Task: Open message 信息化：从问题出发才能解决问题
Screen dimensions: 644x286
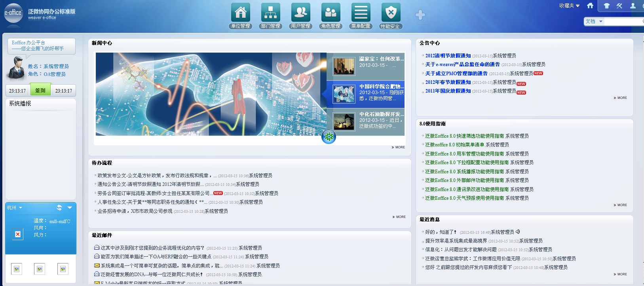Action: pos(461,250)
